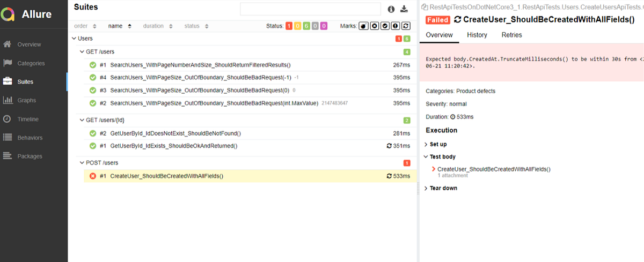Viewport: 644px width, 262px height.
Task: Click retries icon next to 533ms in list
Action: tap(389, 176)
